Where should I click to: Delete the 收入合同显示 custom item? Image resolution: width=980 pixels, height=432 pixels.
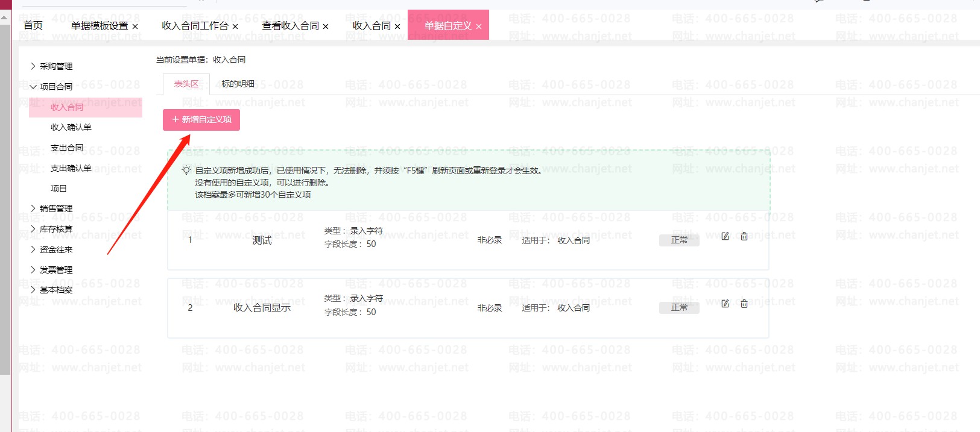[x=744, y=304]
